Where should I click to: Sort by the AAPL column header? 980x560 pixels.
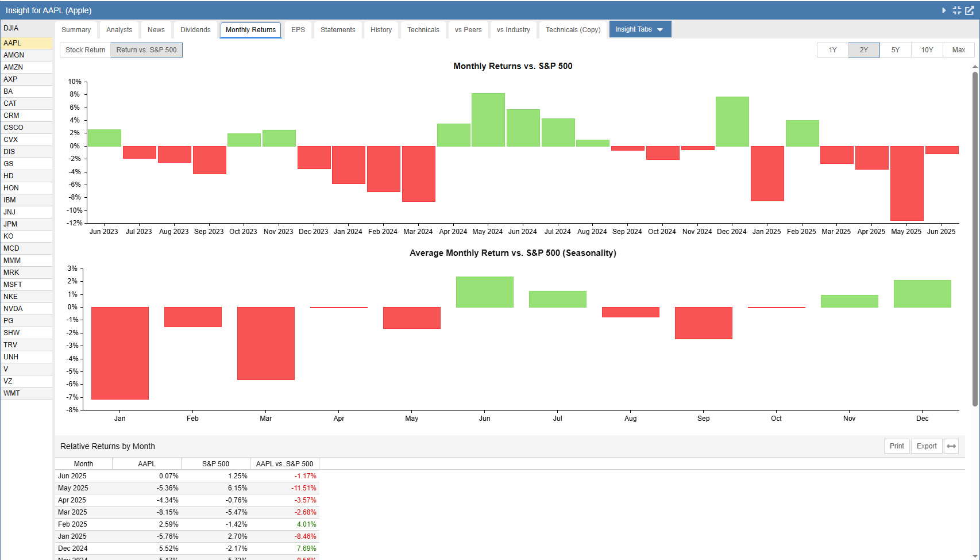point(146,464)
